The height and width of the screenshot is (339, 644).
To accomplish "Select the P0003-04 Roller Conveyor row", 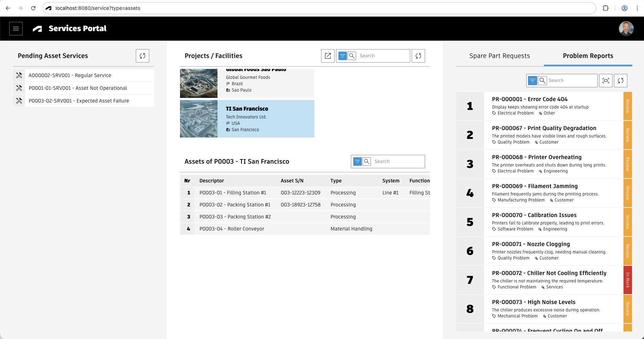I will 232,229.
